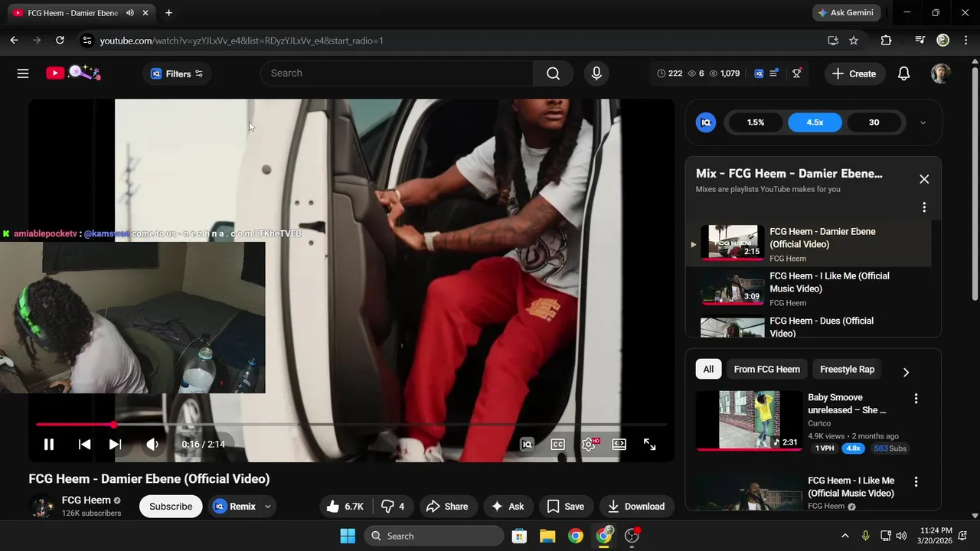
Task: Enter fullscreen mode
Action: [x=649, y=445]
